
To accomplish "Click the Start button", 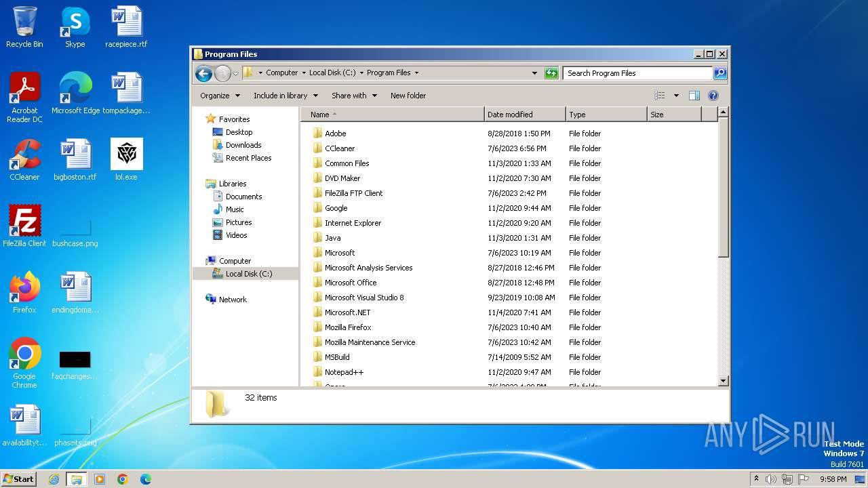I will [x=18, y=479].
